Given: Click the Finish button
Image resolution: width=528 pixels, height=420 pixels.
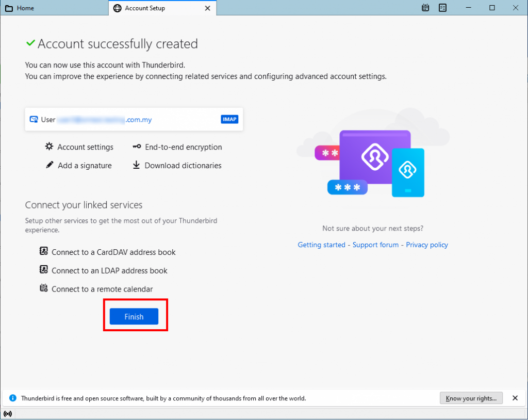Looking at the screenshot, I should tap(134, 316).
